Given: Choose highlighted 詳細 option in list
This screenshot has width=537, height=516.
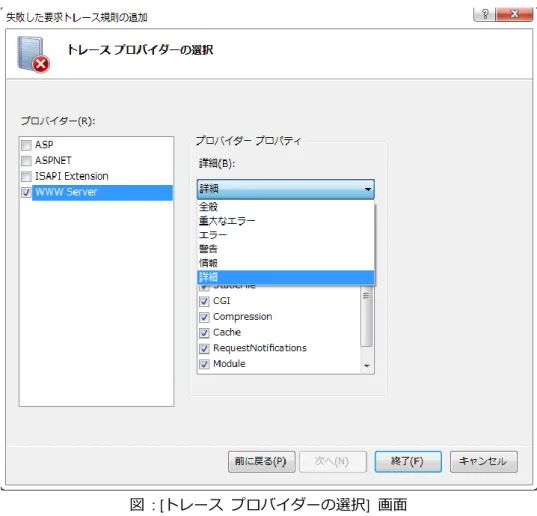Looking at the screenshot, I should [x=286, y=277].
